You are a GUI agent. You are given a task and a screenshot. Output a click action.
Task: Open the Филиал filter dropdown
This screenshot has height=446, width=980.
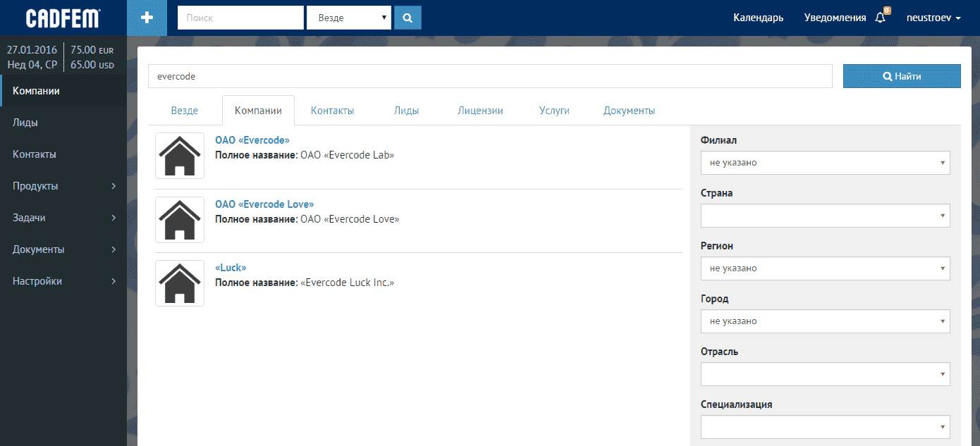click(826, 162)
